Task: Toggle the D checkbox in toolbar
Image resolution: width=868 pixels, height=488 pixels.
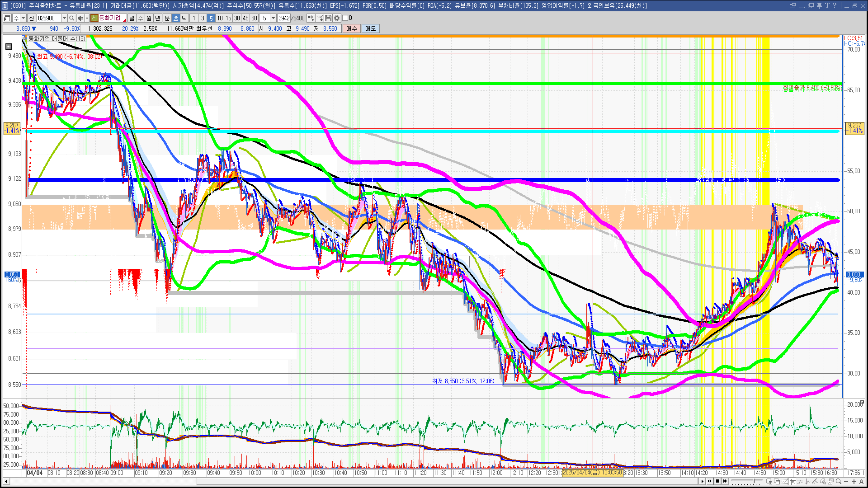Action: pyautogui.click(x=345, y=18)
